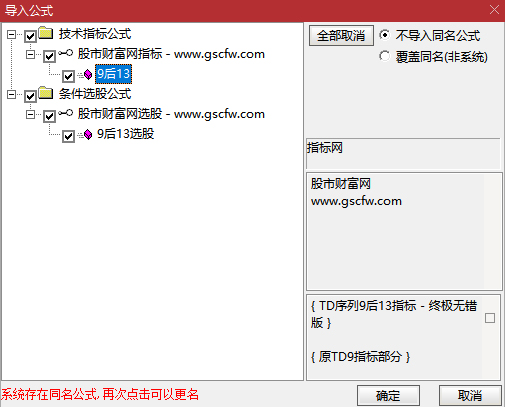The image size is (505, 407).
Task: Collapse the 股市财富网选股 subgroup
Action: tap(31, 114)
